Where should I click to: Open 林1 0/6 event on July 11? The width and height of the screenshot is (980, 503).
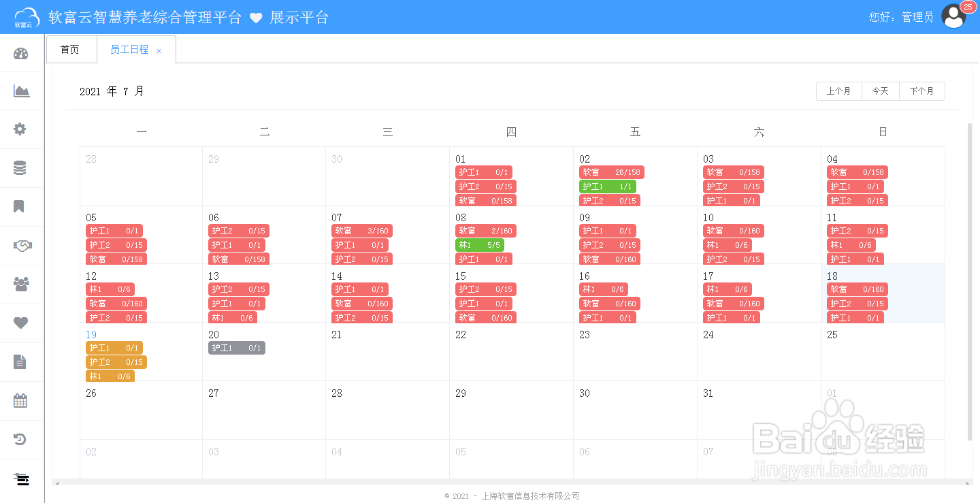pos(851,245)
